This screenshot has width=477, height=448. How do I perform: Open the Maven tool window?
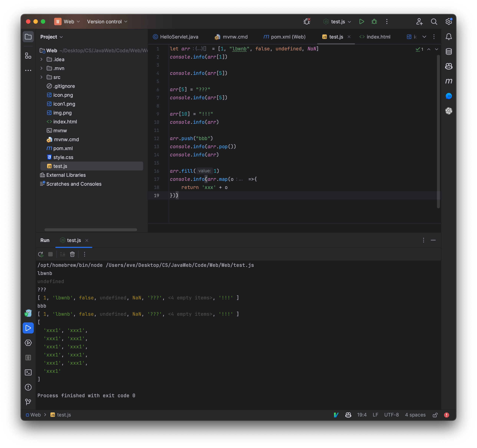448,81
